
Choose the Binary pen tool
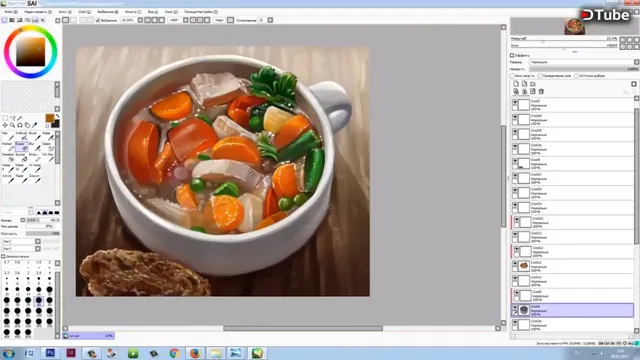(35, 157)
